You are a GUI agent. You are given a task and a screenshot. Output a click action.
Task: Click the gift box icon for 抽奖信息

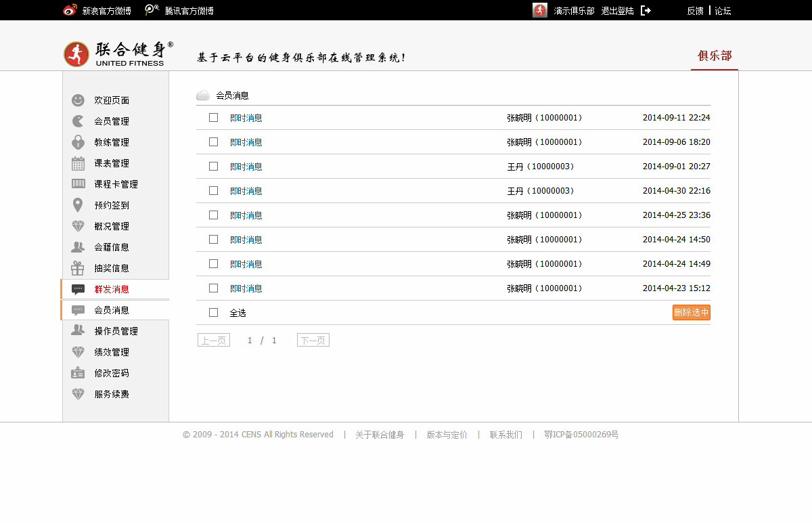(x=78, y=268)
